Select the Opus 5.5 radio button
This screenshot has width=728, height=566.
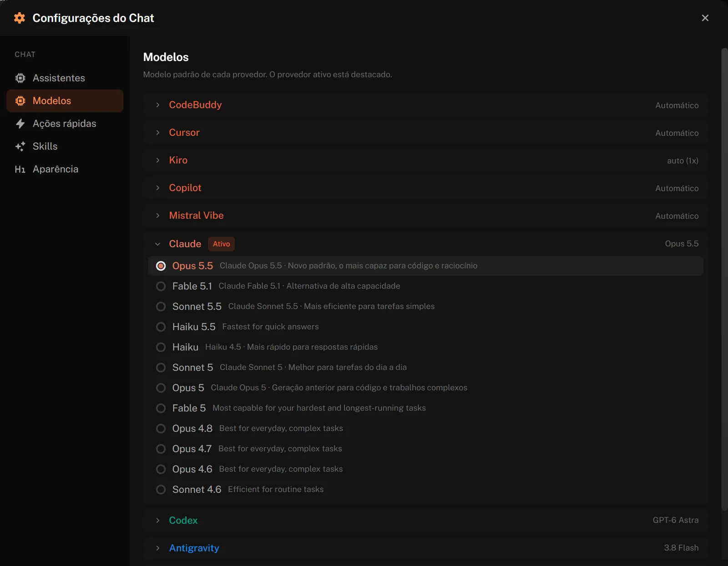(161, 266)
